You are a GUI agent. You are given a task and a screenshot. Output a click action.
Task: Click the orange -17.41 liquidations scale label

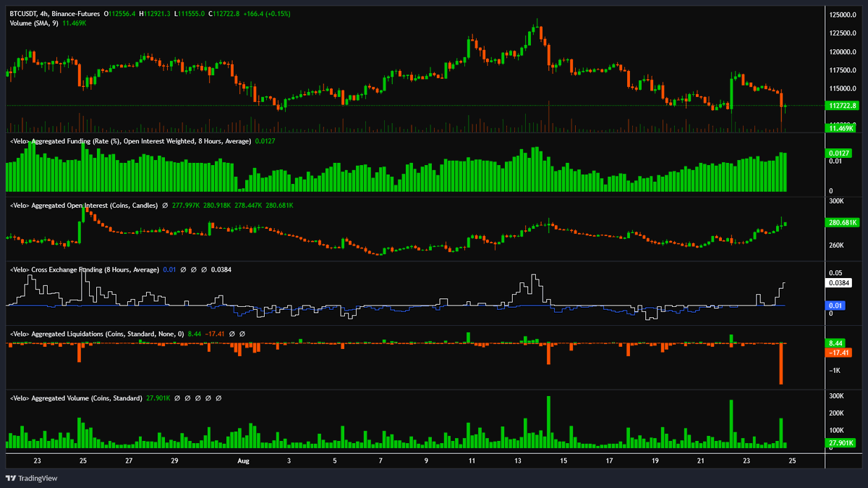pyautogui.click(x=837, y=352)
